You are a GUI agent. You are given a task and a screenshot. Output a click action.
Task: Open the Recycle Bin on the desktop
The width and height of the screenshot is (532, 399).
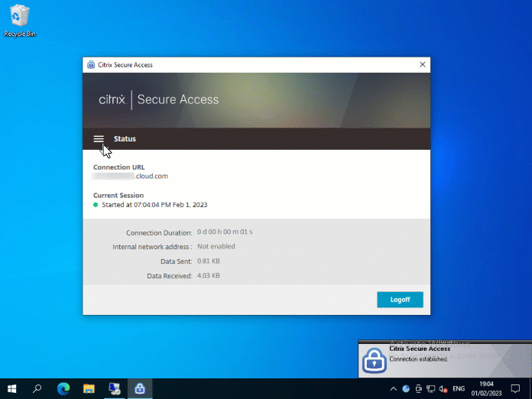[x=19, y=17]
